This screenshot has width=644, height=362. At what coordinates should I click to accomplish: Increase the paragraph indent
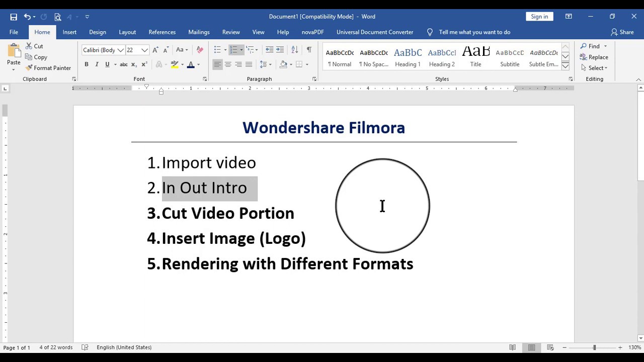[x=280, y=50]
